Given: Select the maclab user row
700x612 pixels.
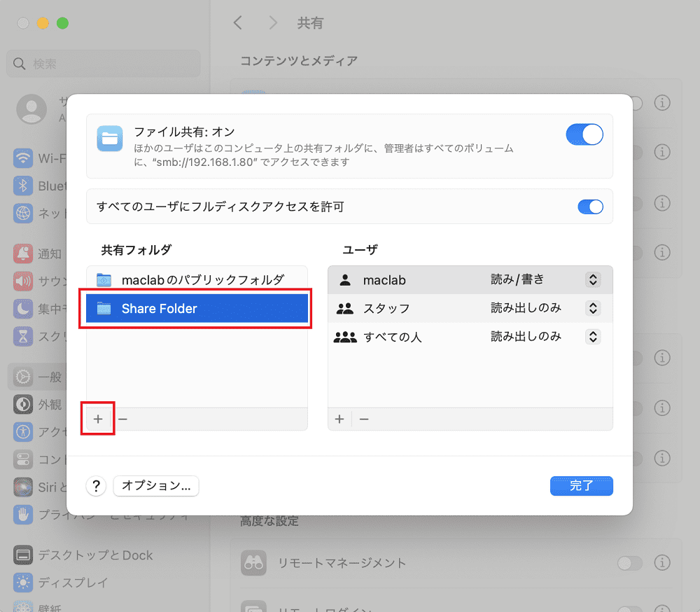Looking at the screenshot, I should click(470, 280).
